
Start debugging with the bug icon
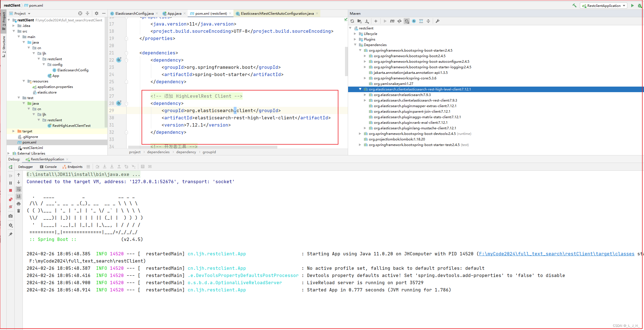(640, 6)
